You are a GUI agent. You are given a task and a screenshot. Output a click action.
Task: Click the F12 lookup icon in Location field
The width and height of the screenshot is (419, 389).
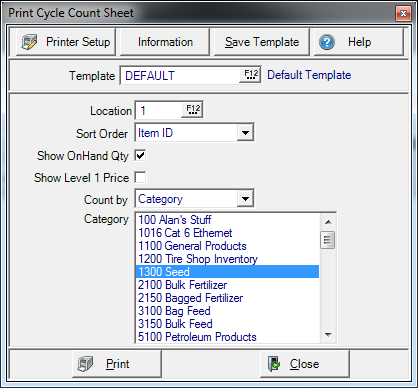point(193,110)
